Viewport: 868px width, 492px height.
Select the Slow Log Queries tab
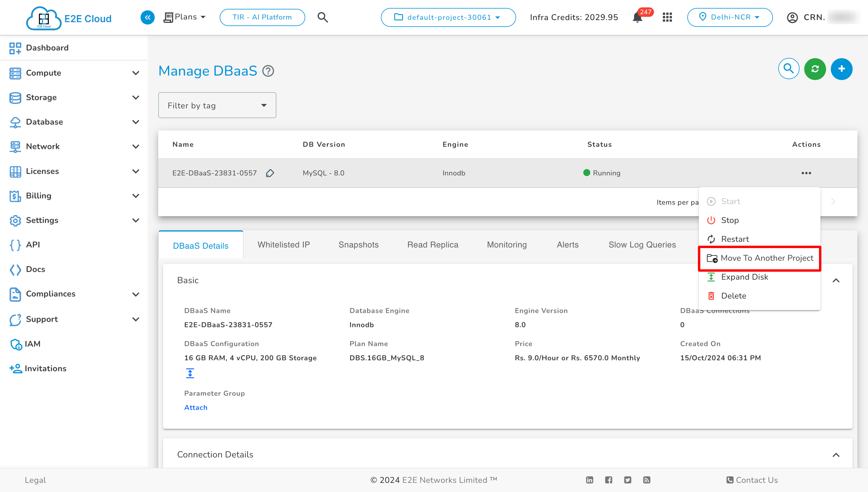pyautogui.click(x=643, y=245)
